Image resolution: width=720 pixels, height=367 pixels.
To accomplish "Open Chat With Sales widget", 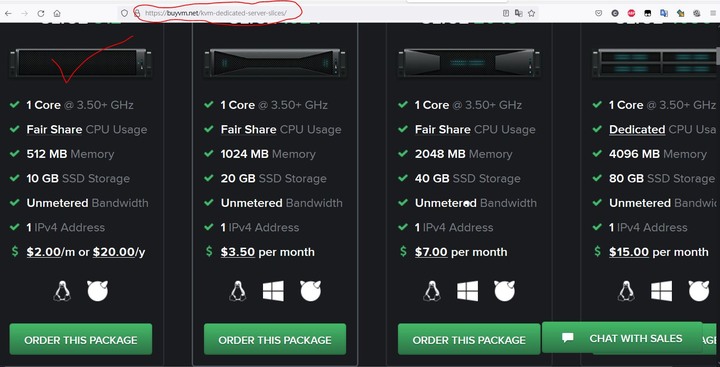I will [622, 338].
